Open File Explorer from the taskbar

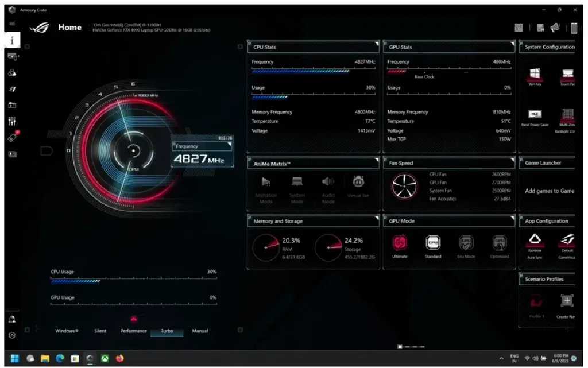pyautogui.click(x=45, y=359)
